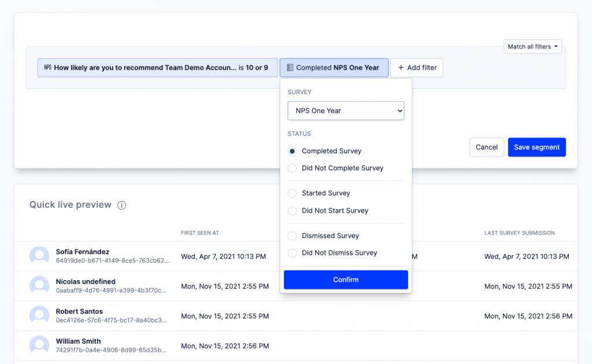Image resolution: width=592 pixels, height=364 pixels.
Task: Open Sofía Fernández's user name
Action: (83, 251)
